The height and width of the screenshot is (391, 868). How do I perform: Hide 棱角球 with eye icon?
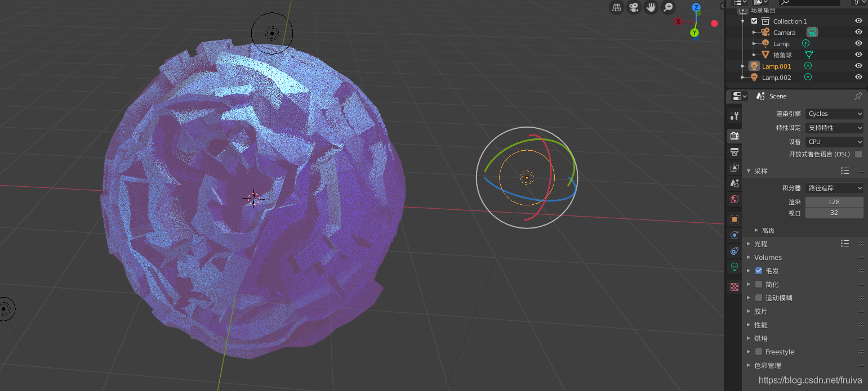[x=858, y=55]
